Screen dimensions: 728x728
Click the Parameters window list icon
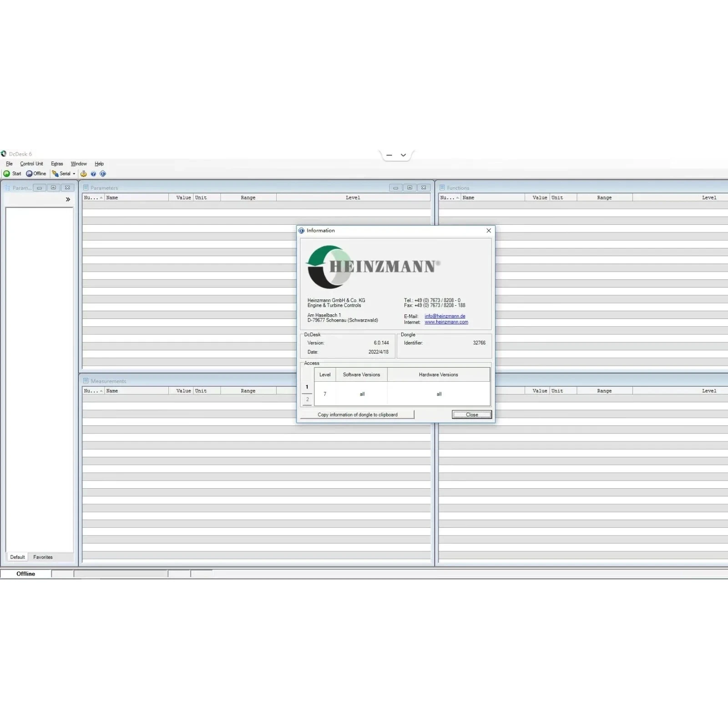(86, 187)
